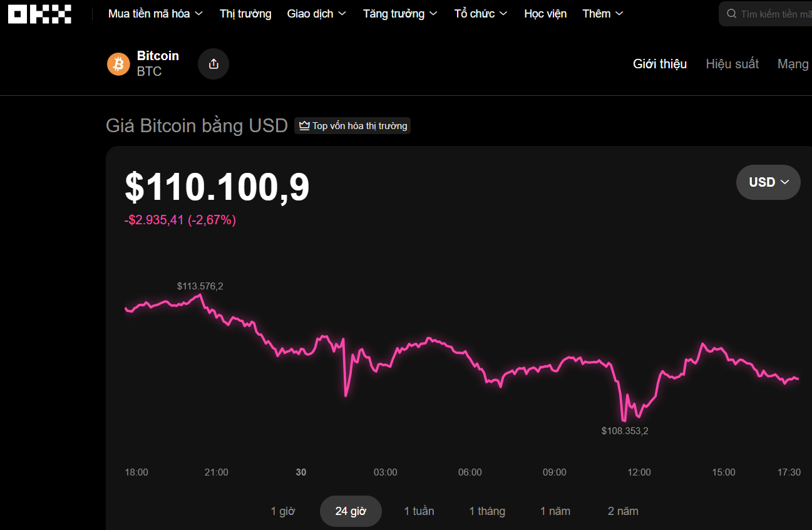This screenshot has height=530, width=812.
Task: Click the chevron next to Thêm
Action: point(619,13)
